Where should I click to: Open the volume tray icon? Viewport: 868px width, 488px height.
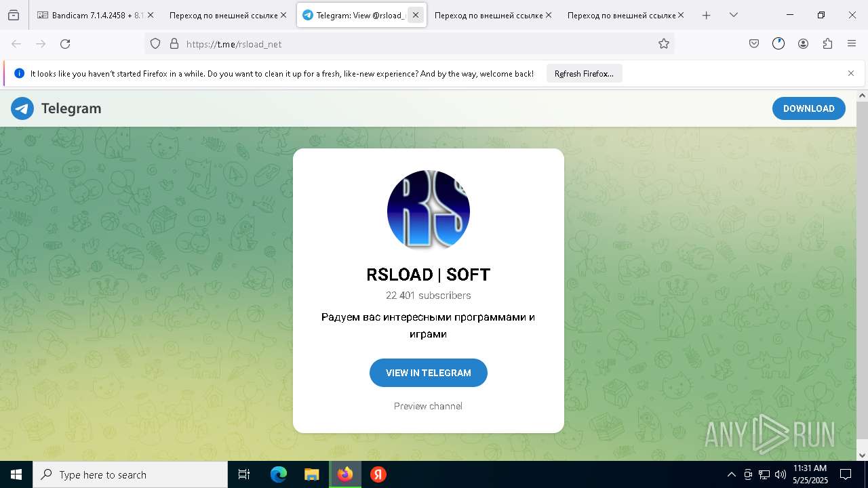781,474
